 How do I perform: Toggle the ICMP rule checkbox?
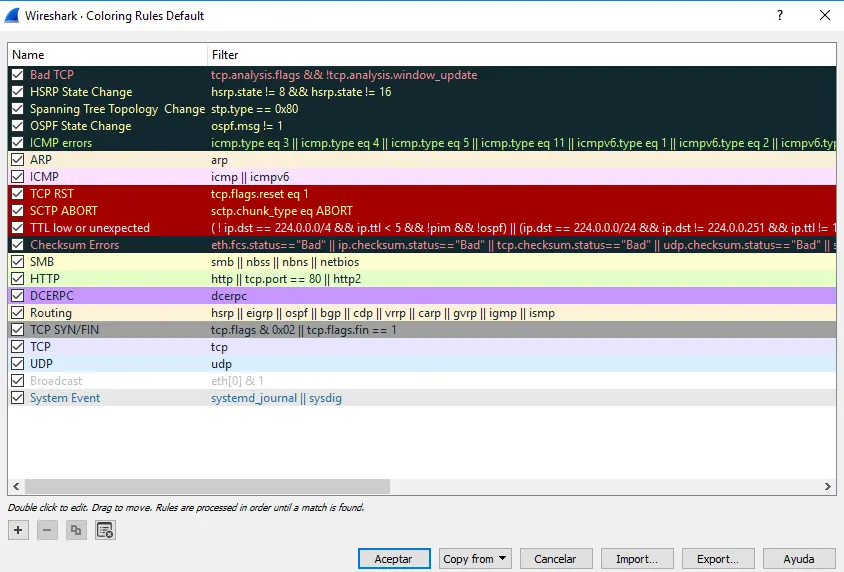(x=18, y=176)
